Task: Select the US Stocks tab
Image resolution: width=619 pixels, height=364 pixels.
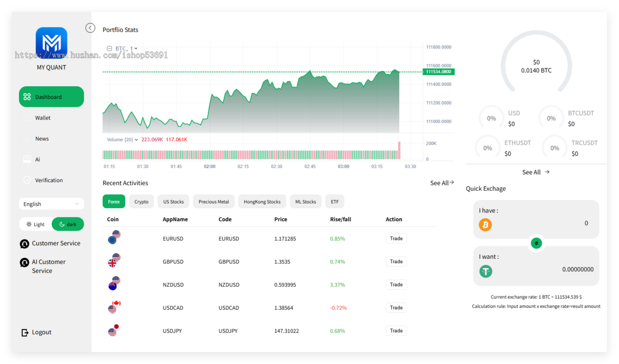Action: point(173,202)
